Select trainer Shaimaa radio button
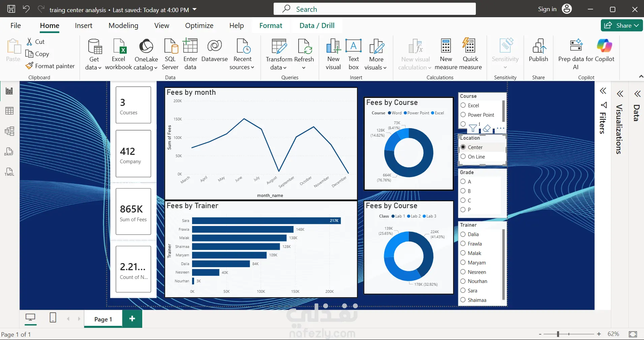Screen dimensions: 644x340 463,300
